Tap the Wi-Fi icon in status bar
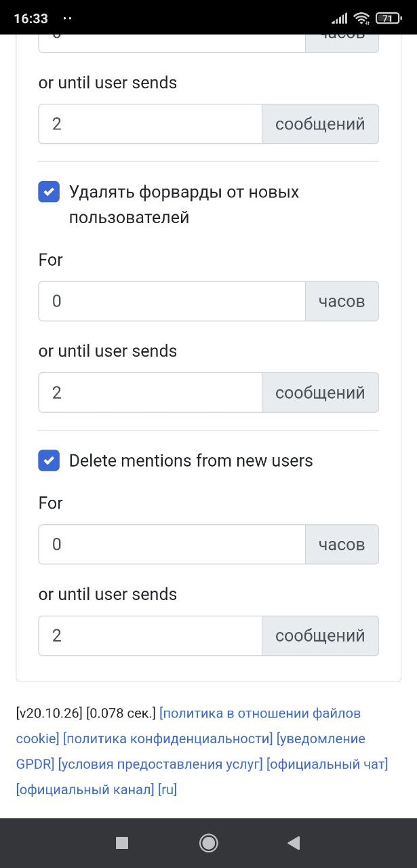Viewport: 417px width, 868px height. pos(361,18)
